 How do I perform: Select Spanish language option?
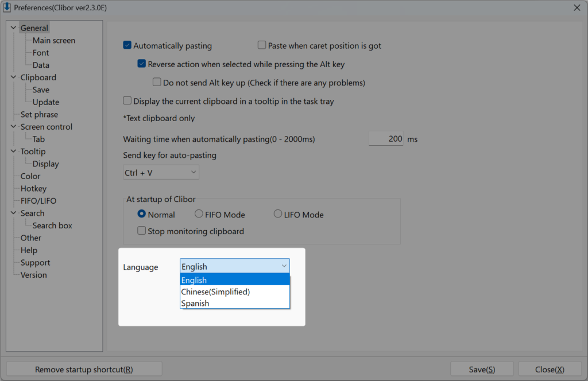click(x=235, y=303)
